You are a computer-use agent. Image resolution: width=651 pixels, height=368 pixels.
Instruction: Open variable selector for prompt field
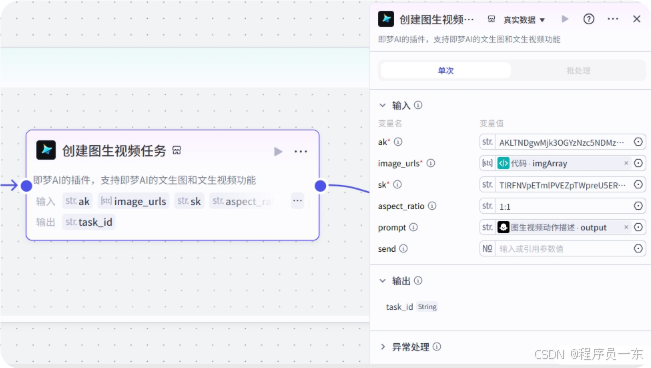(639, 227)
